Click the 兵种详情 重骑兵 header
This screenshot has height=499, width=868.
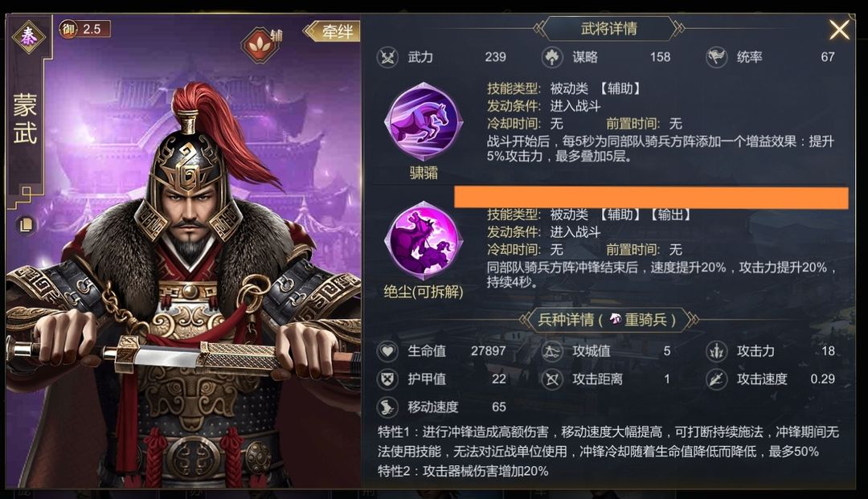608,319
